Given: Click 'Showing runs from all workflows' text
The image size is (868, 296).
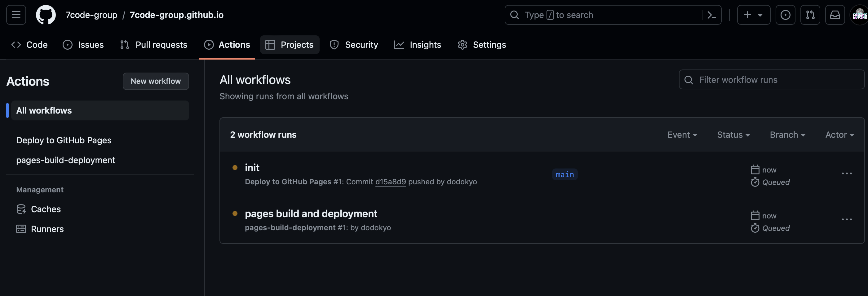Looking at the screenshot, I should pyautogui.click(x=284, y=96).
